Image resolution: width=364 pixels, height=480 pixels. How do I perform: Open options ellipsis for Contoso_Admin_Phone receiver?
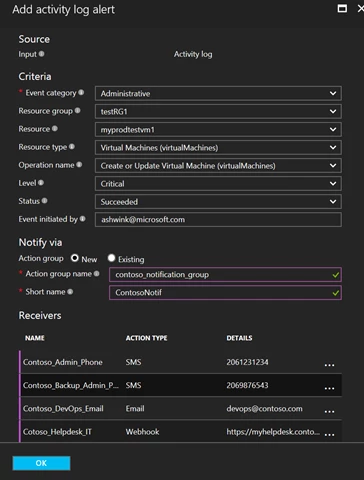[x=329, y=365]
